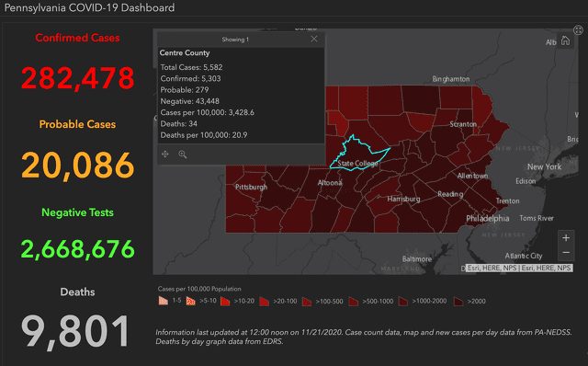The height and width of the screenshot is (366, 588).
Task: Click Cases per 100,000: 3,428.6 line
Action: (207, 112)
